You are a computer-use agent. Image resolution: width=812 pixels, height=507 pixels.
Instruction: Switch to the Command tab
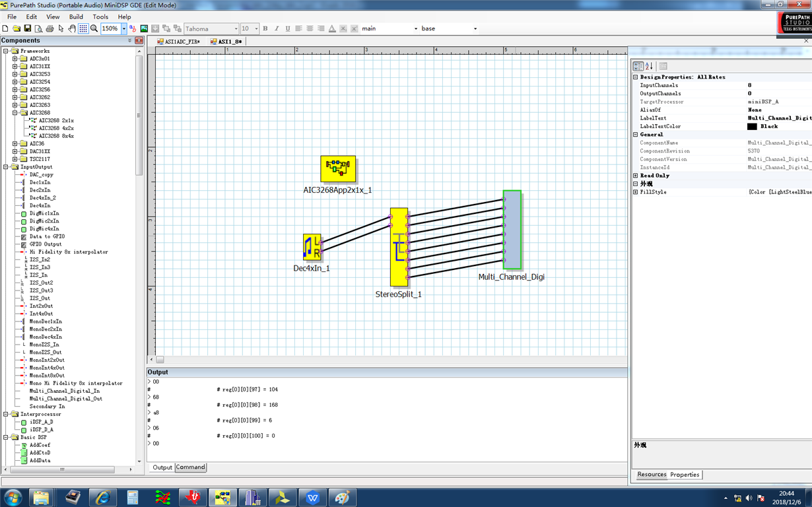point(190,467)
